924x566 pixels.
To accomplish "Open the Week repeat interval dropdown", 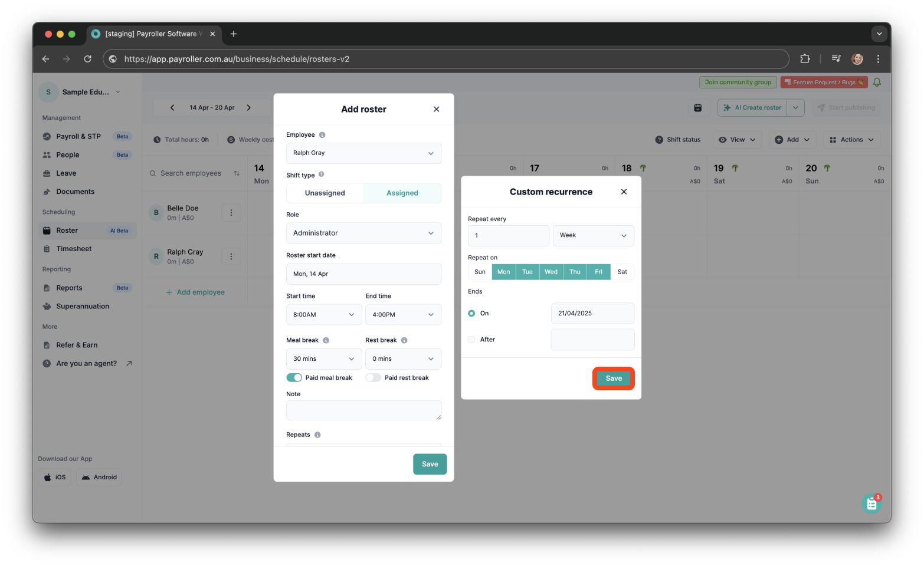I will point(593,235).
